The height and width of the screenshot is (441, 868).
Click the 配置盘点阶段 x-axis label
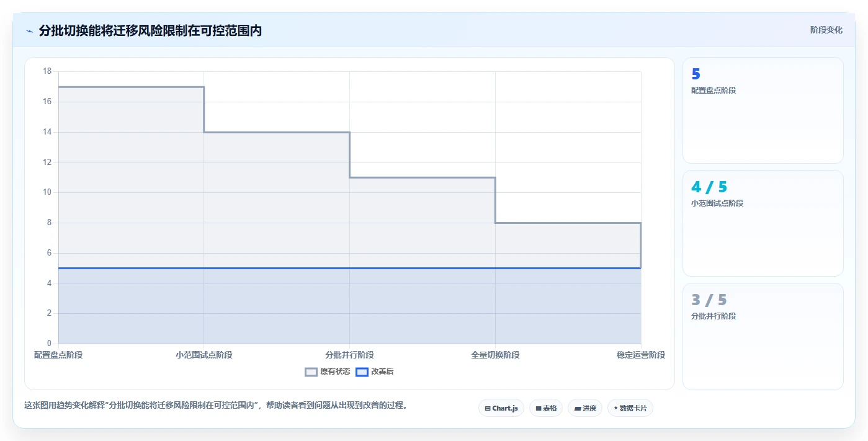pyautogui.click(x=58, y=355)
